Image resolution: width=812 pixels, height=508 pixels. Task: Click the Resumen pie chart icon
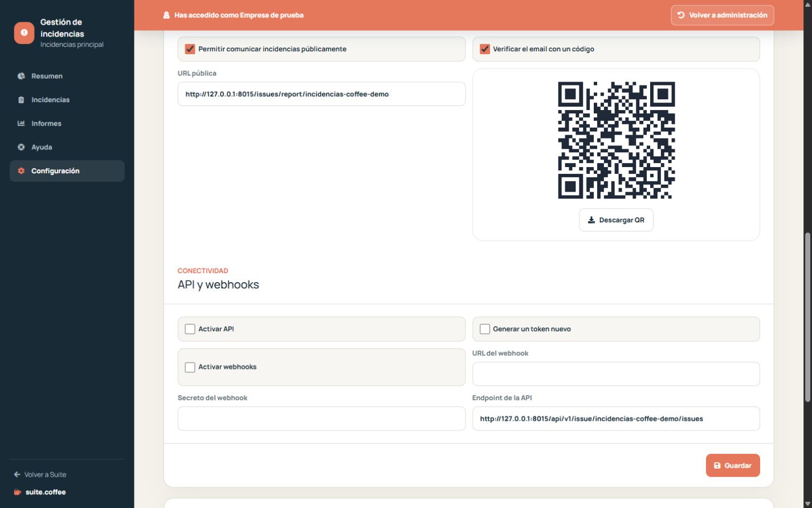[x=21, y=76]
